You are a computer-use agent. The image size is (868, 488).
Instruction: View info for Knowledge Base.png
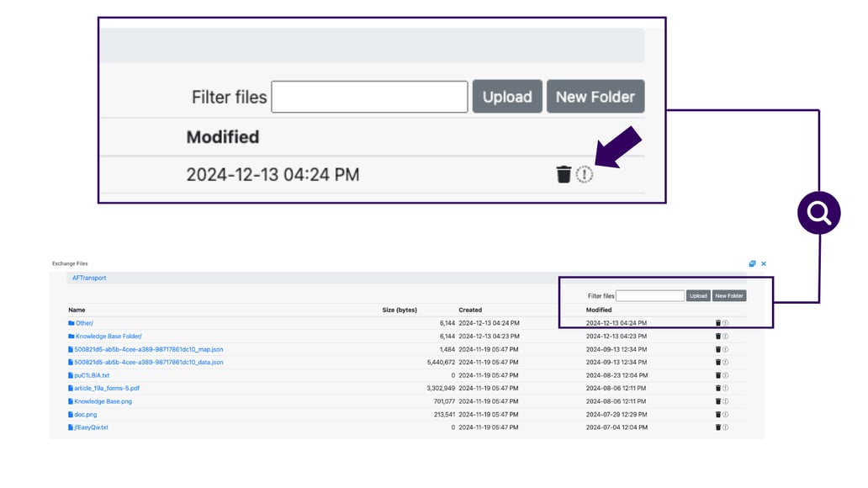(x=725, y=401)
